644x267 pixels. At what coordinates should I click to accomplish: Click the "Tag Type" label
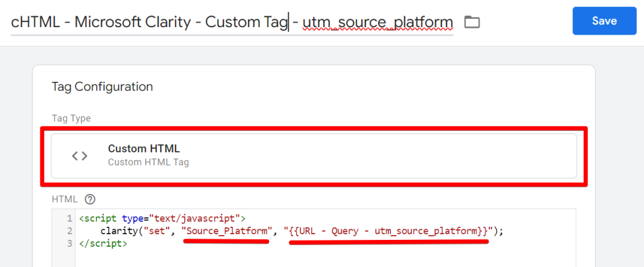pos(71,118)
